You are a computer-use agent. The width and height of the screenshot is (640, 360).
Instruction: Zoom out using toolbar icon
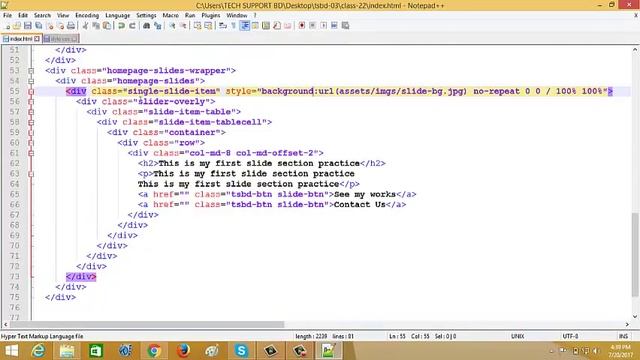(x=183, y=26)
